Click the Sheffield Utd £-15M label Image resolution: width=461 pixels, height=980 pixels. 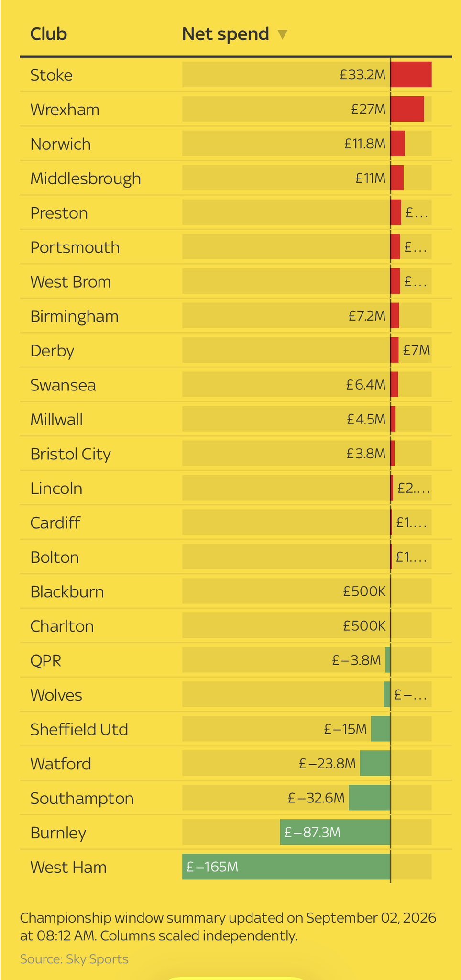click(345, 729)
